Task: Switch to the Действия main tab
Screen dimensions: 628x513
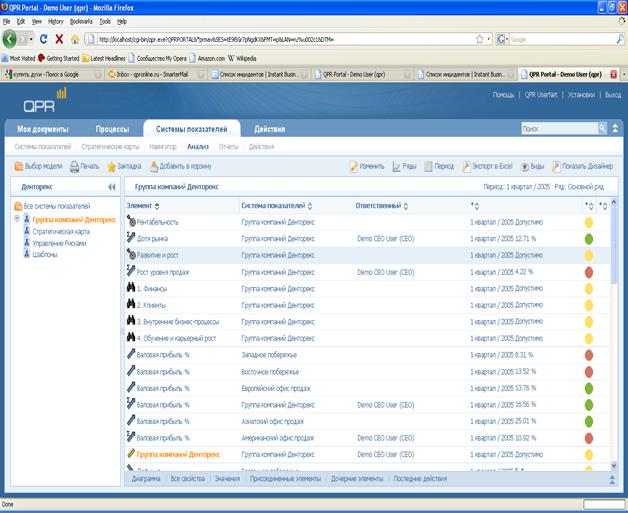Action: point(270,129)
